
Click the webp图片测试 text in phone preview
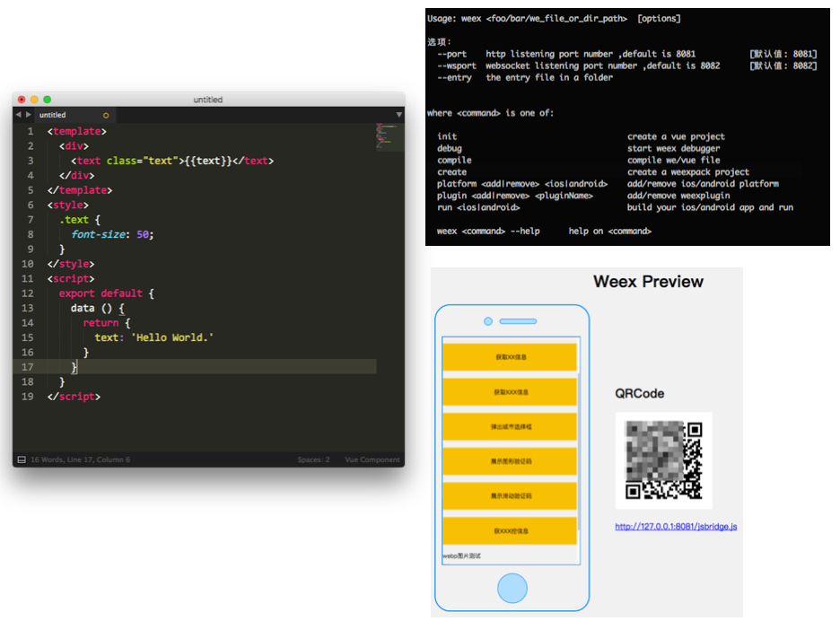[x=461, y=555]
